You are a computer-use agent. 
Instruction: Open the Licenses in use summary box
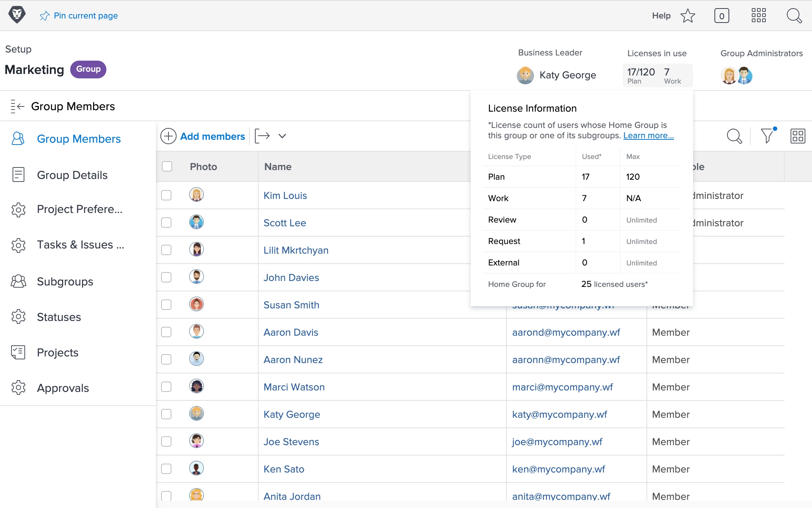point(658,75)
